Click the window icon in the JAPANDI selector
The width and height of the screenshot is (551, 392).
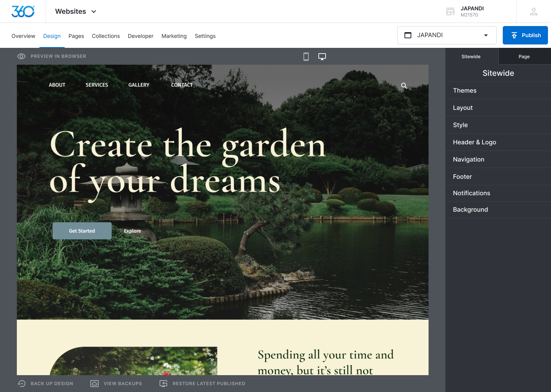coord(408,35)
